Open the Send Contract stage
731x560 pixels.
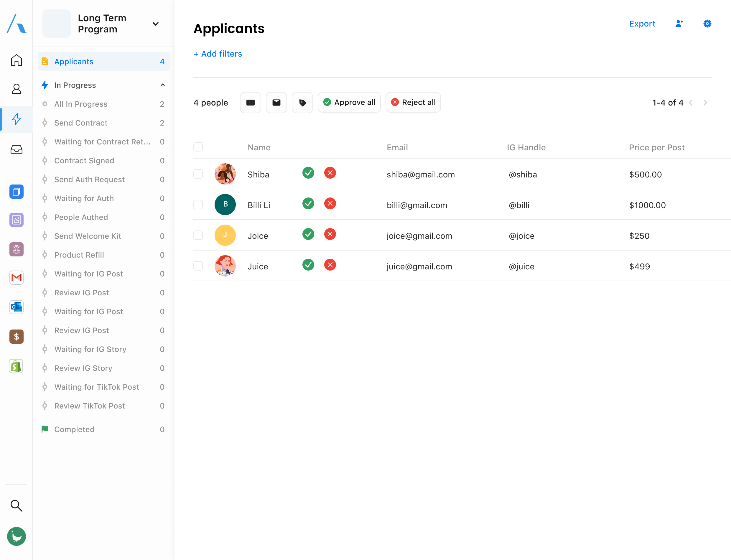[x=81, y=123]
